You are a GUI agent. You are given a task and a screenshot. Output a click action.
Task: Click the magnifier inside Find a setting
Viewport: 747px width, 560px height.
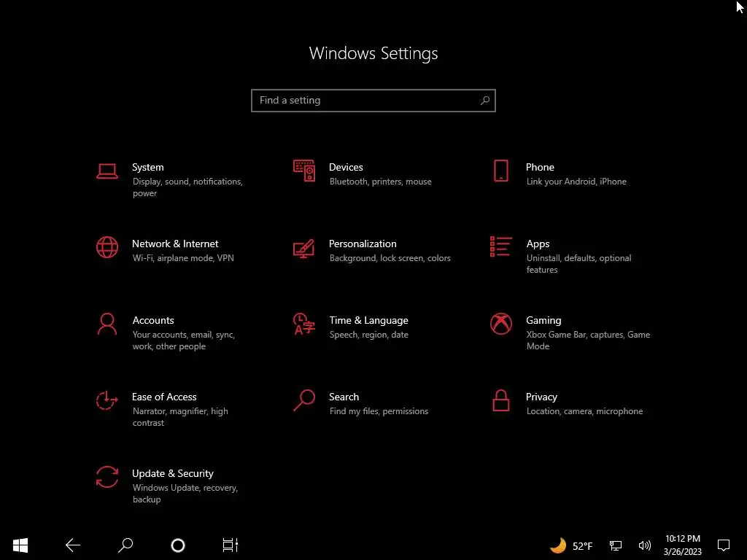tap(485, 101)
